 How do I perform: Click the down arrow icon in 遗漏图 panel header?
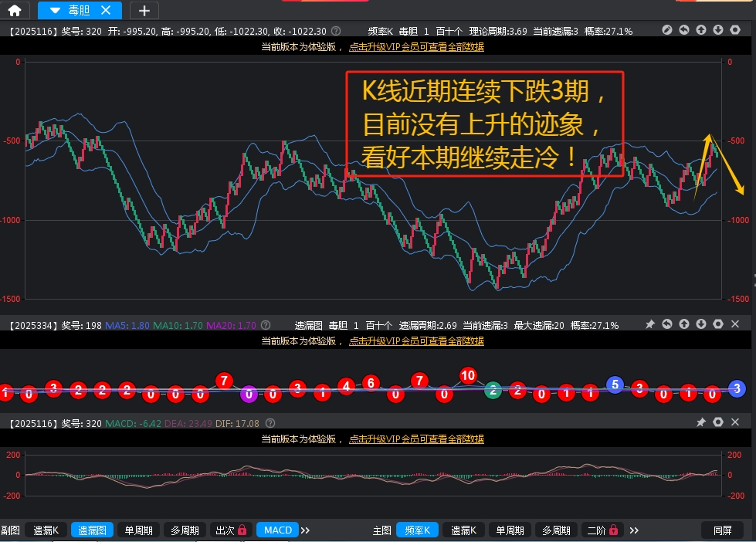tap(701, 325)
